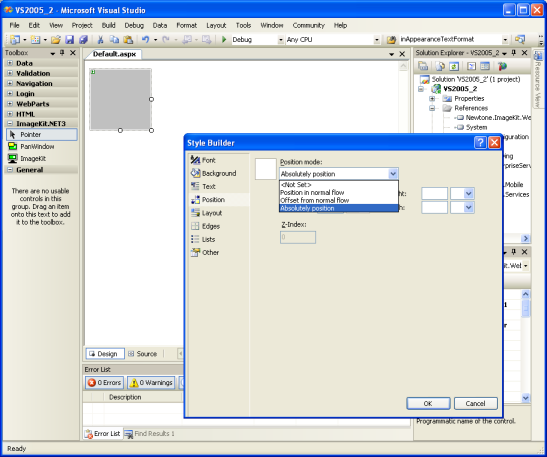547x457 pixels.
Task: Click OK in Style Builder
Action: pyautogui.click(x=428, y=403)
